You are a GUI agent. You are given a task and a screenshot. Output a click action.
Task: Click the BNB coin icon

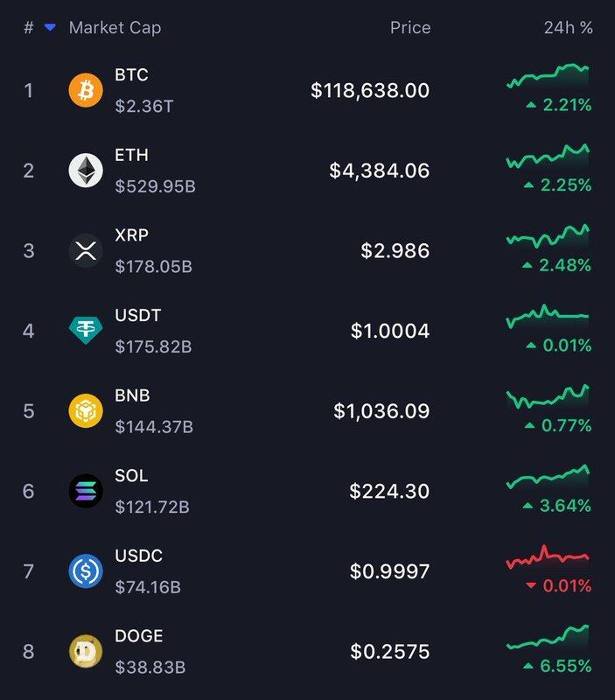86,411
